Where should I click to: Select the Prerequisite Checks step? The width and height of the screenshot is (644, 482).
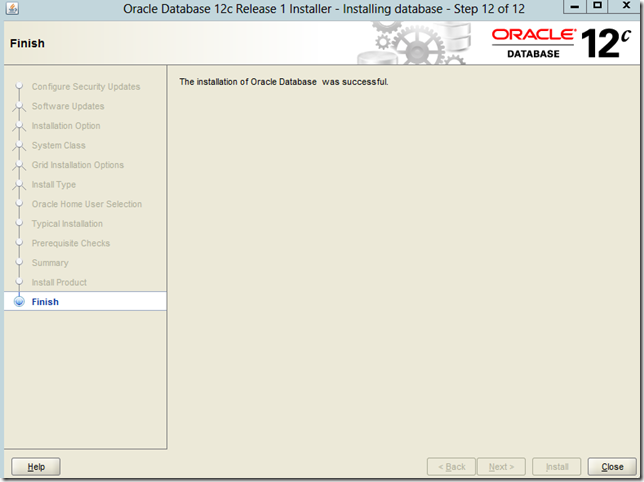[71, 243]
